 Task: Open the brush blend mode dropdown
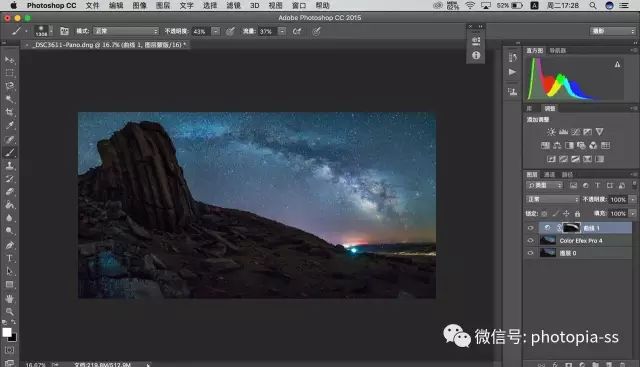[x=126, y=31]
